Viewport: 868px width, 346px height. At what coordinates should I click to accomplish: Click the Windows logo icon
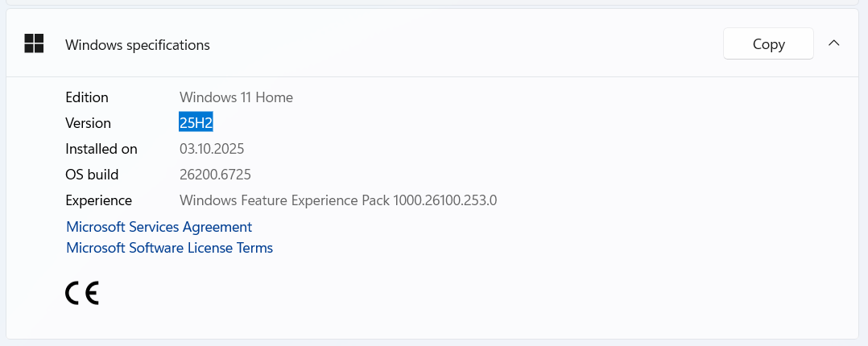[x=34, y=44]
